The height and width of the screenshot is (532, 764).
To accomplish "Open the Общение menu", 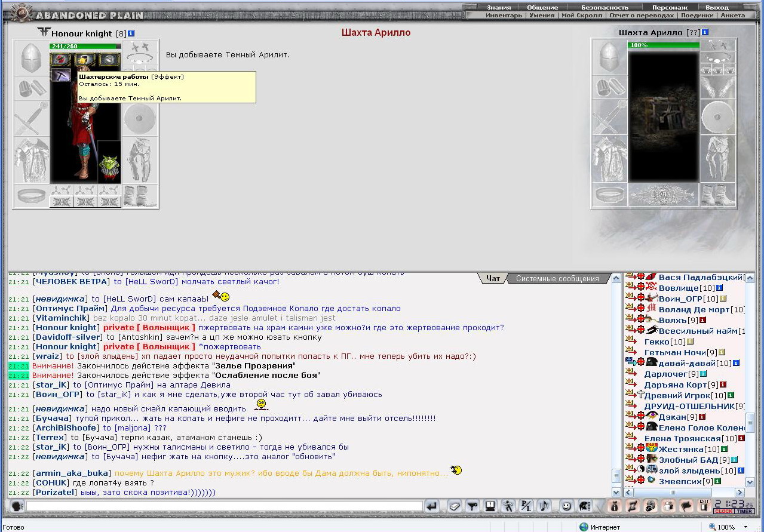I will point(542,7).
